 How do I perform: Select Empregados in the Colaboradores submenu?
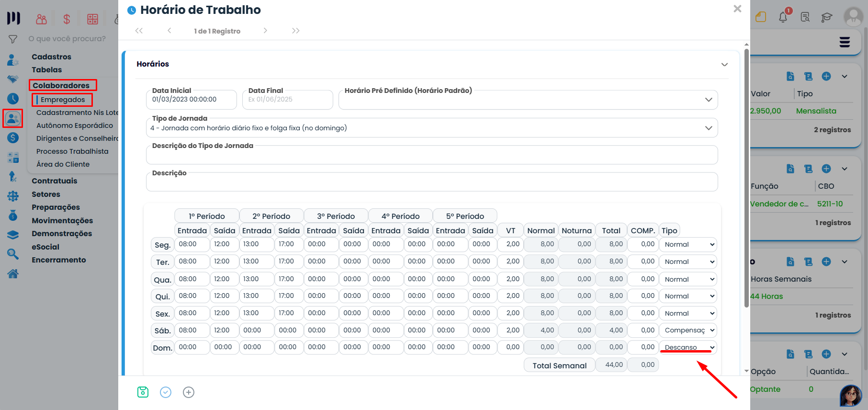(63, 100)
